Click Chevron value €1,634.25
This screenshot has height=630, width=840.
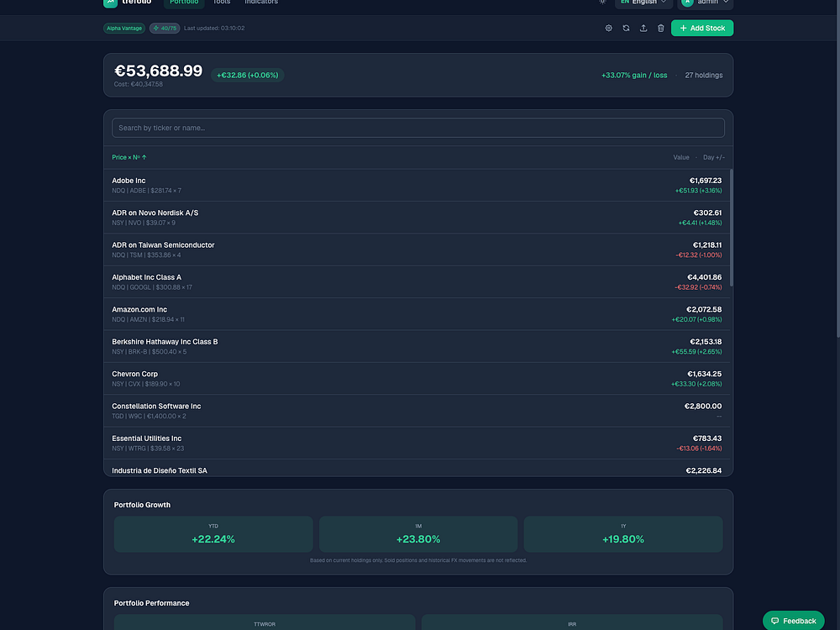coord(704,374)
